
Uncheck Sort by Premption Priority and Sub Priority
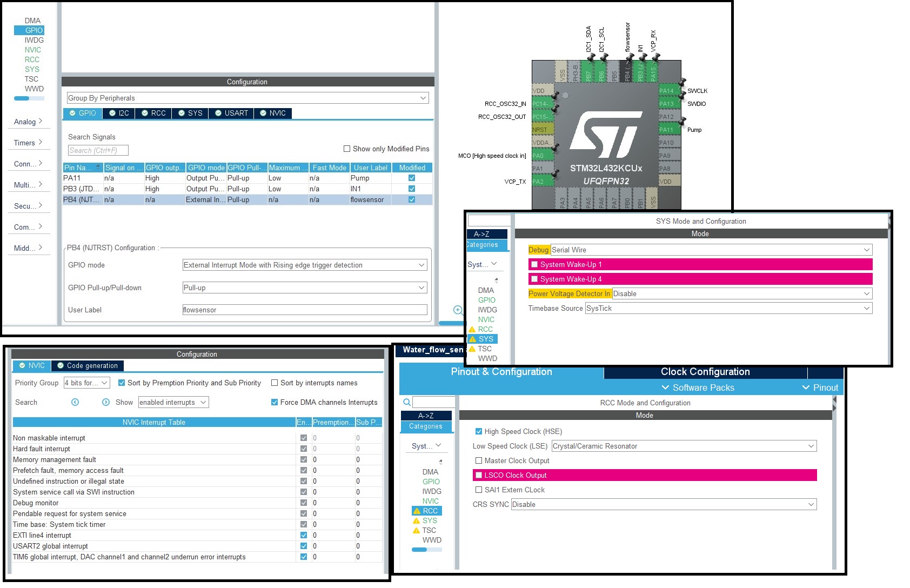point(122,383)
